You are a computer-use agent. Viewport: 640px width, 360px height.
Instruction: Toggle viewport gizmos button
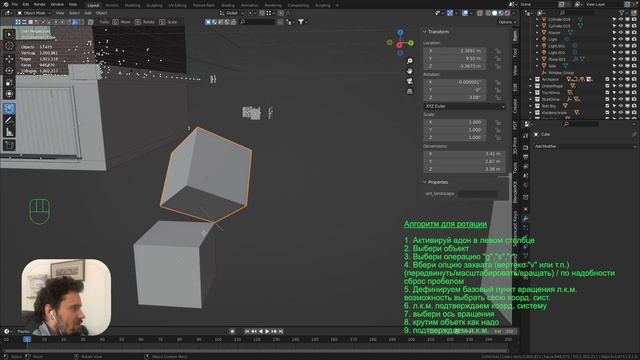[450, 13]
